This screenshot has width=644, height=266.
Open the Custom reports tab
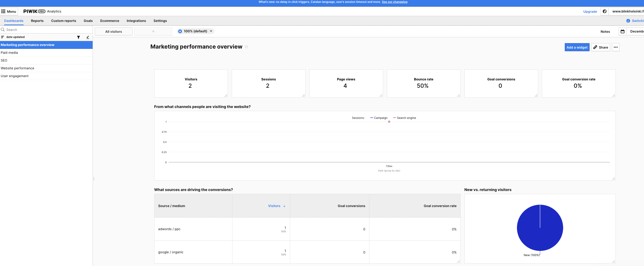(x=63, y=21)
